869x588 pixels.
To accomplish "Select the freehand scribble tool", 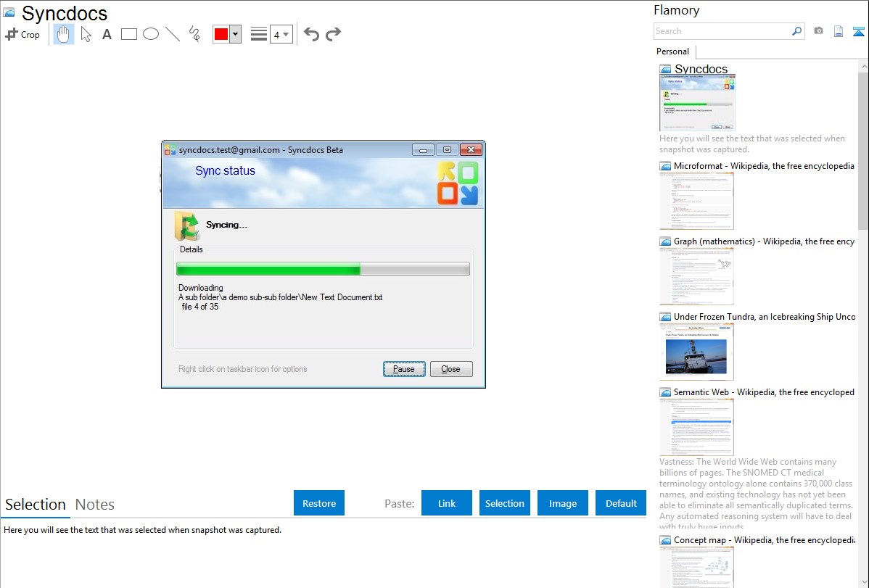I will (194, 34).
